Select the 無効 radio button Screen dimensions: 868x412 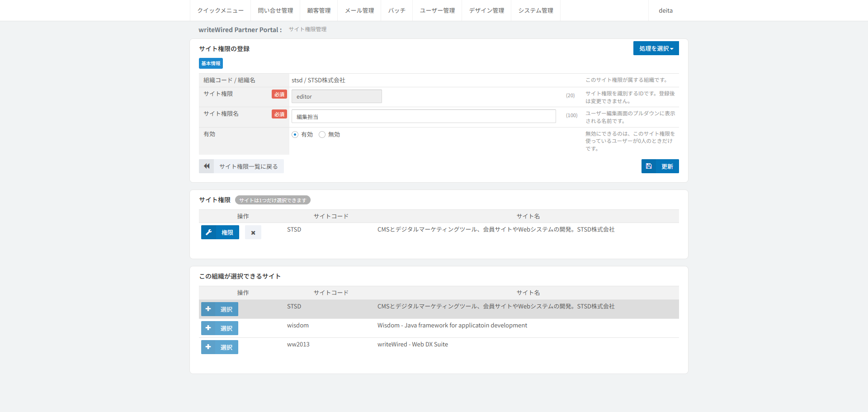point(322,134)
